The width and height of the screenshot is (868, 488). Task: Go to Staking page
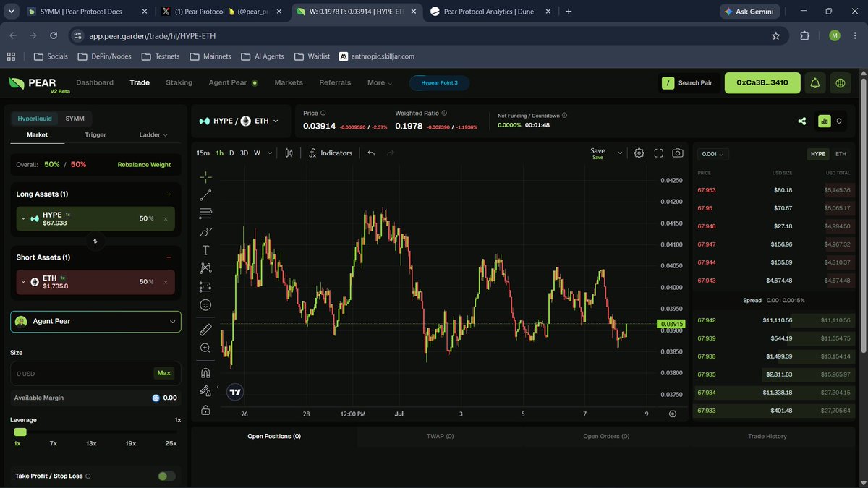[x=179, y=82]
